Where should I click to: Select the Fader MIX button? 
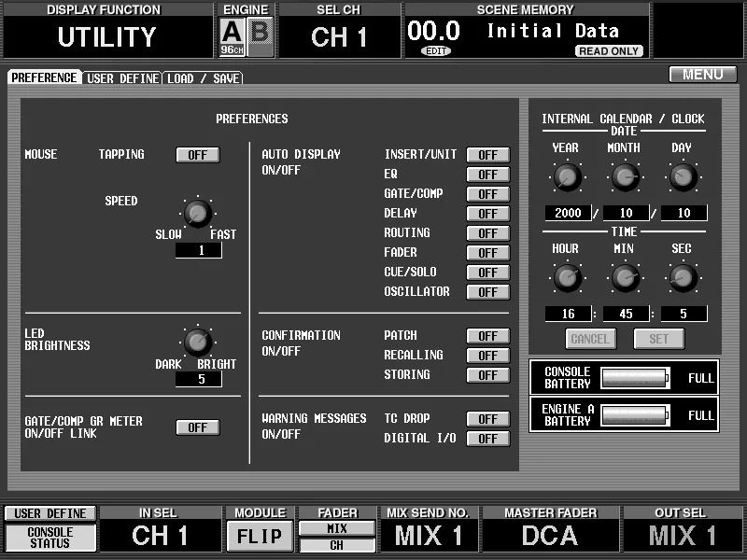tap(337, 528)
